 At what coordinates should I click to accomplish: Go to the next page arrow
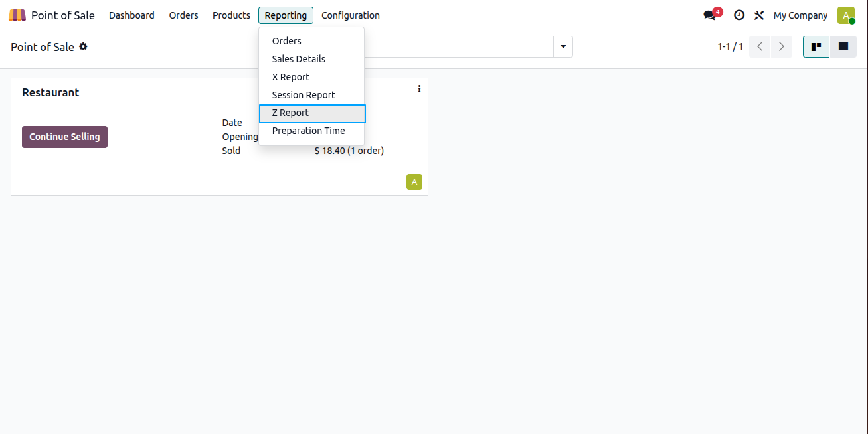pos(782,46)
